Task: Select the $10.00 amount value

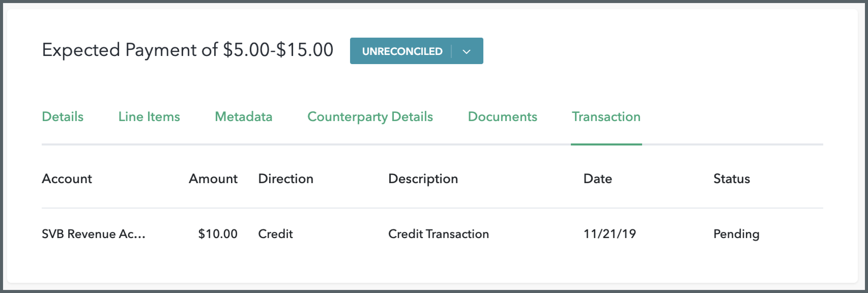Action: click(218, 233)
